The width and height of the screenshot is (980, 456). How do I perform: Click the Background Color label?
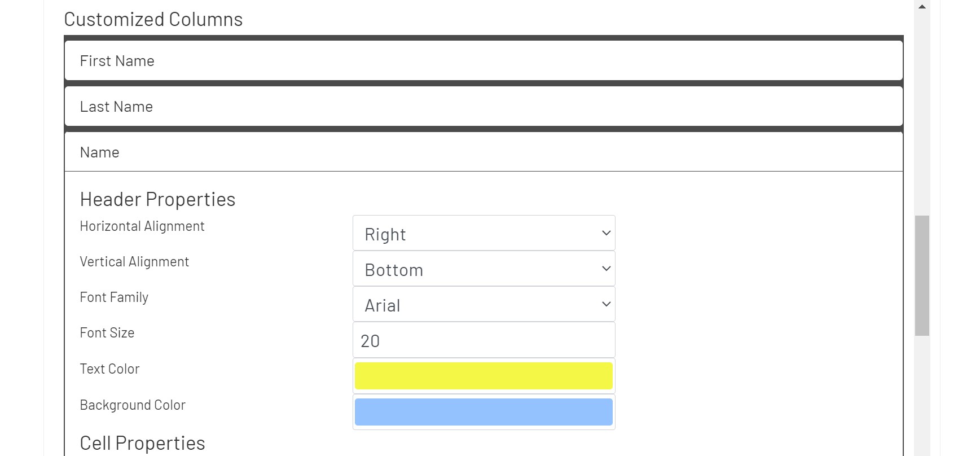click(x=133, y=405)
